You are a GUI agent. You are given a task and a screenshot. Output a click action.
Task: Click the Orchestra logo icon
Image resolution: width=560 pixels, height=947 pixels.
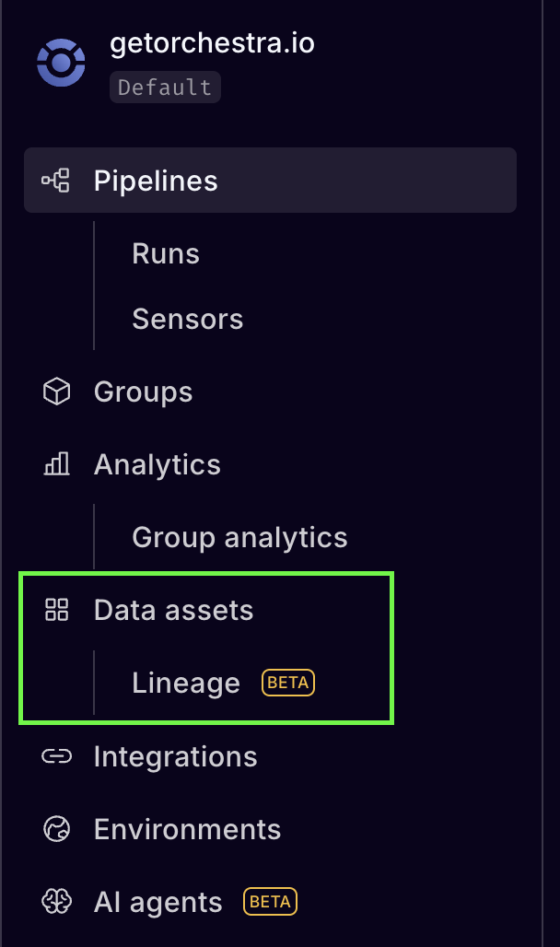(61, 64)
